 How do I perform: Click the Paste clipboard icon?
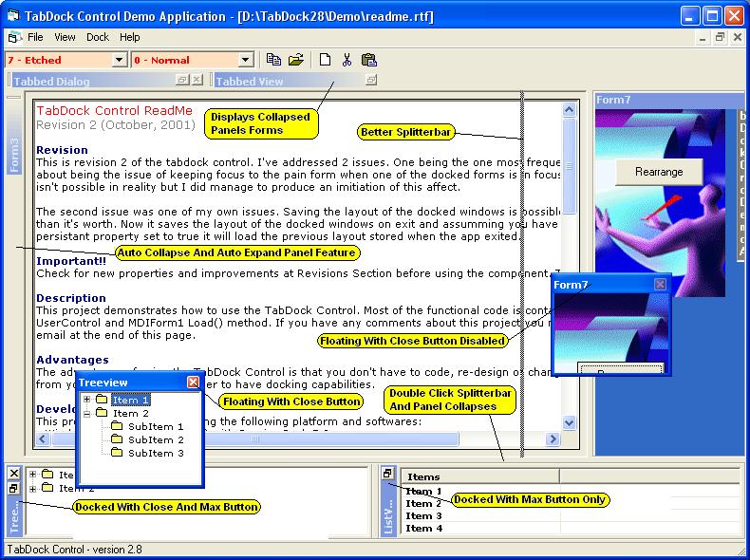pyautogui.click(x=368, y=60)
